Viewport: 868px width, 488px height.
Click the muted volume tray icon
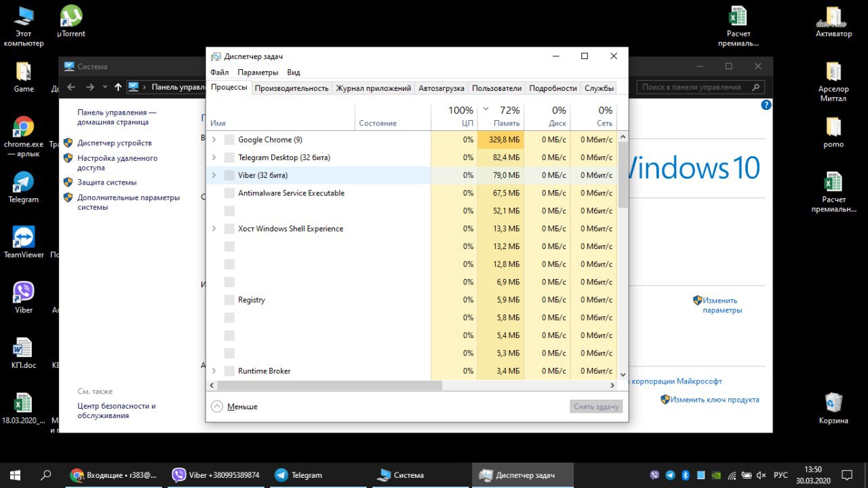point(761,475)
